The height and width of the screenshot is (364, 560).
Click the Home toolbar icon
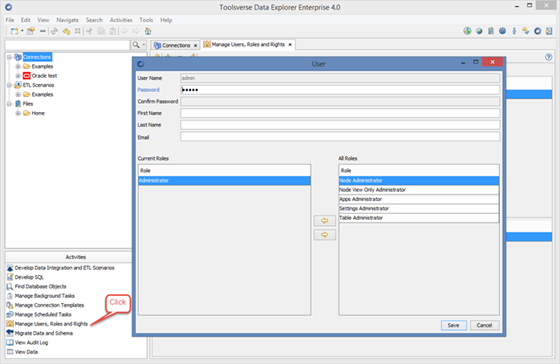[x=148, y=31]
